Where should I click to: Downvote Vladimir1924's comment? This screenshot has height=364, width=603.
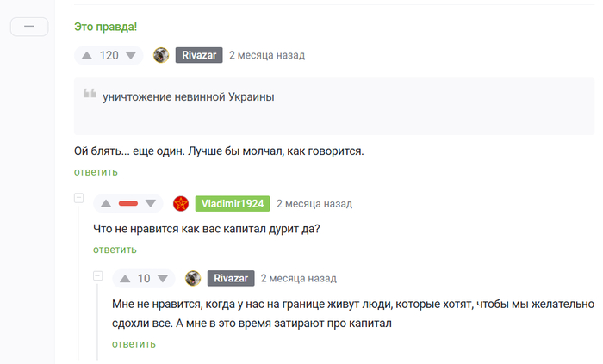pyautogui.click(x=151, y=204)
